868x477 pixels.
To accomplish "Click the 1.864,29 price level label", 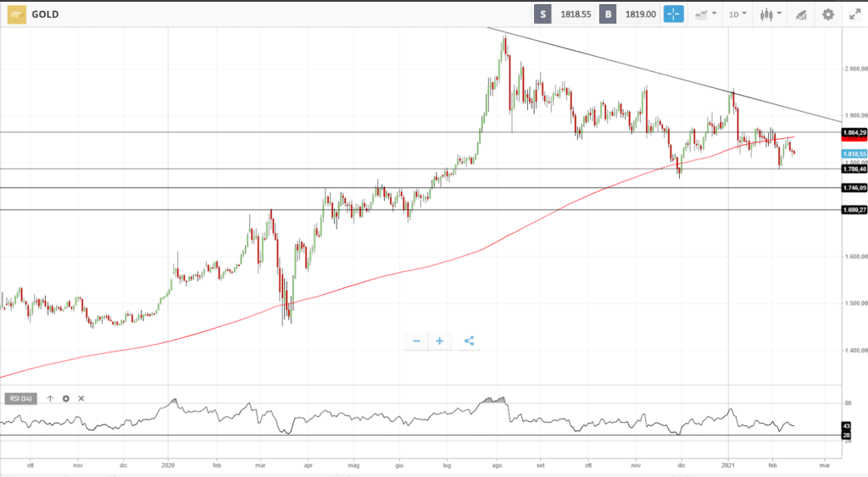I will tap(854, 133).
